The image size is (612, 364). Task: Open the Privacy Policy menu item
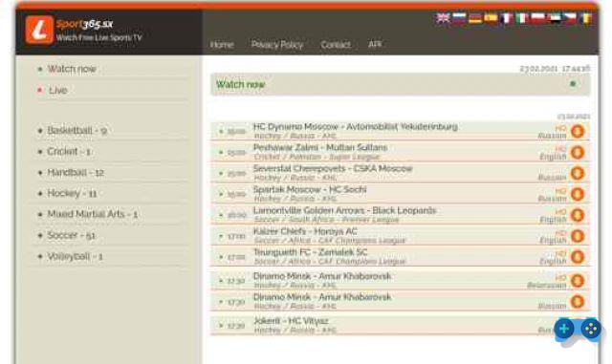pyautogui.click(x=277, y=45)
